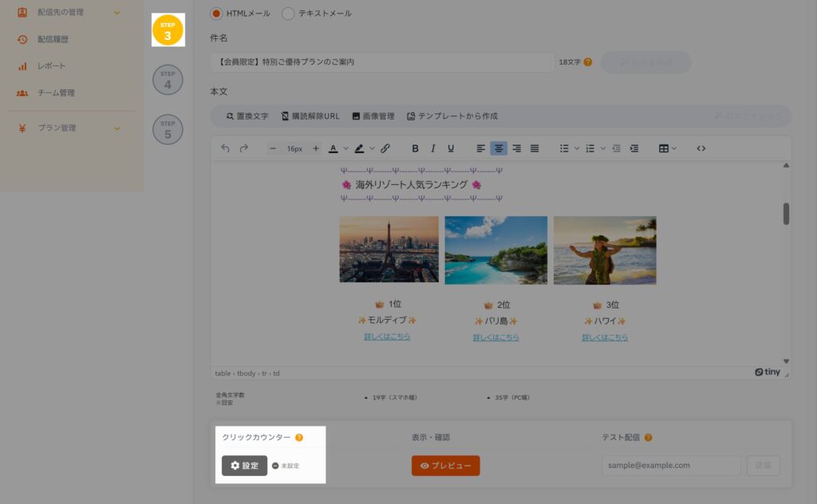Click the increase indent icon

634,148
